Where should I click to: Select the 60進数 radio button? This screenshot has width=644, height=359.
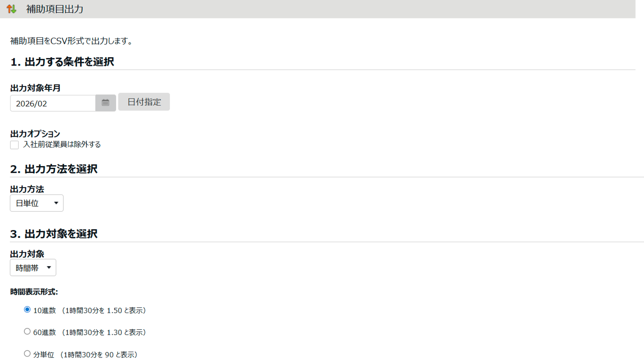[x=27, y=331]
